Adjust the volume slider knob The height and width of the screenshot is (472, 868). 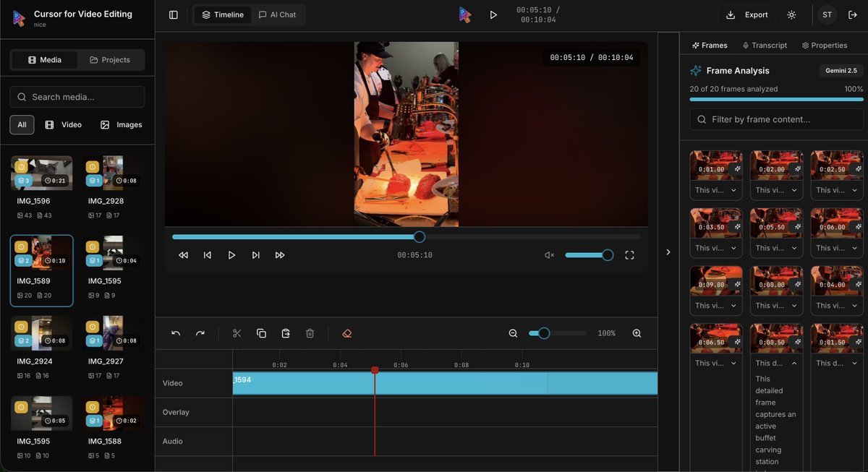[608, 255]
